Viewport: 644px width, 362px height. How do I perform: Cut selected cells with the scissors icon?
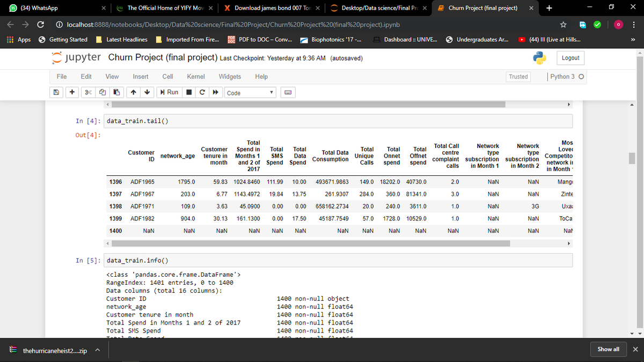pos(88,92)
